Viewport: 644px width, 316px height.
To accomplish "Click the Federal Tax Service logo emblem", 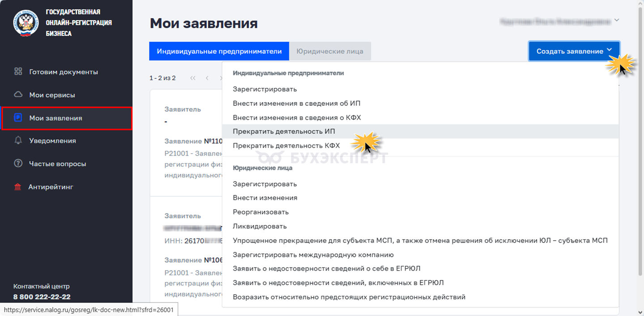I will coord(26,23).
